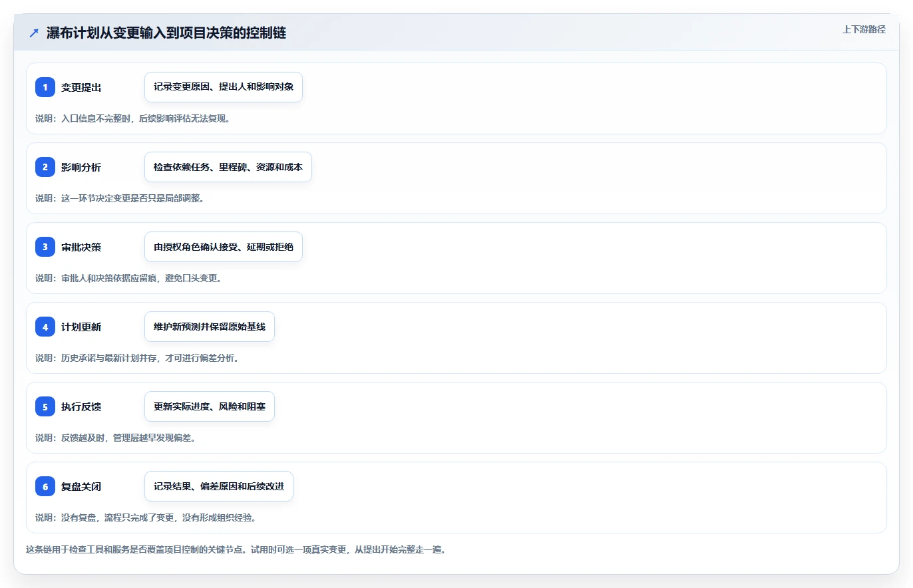The width and height of the screenshot is (913, 588).
Task: Select the 影响分析 step title
Action: (x=81, y=167)
